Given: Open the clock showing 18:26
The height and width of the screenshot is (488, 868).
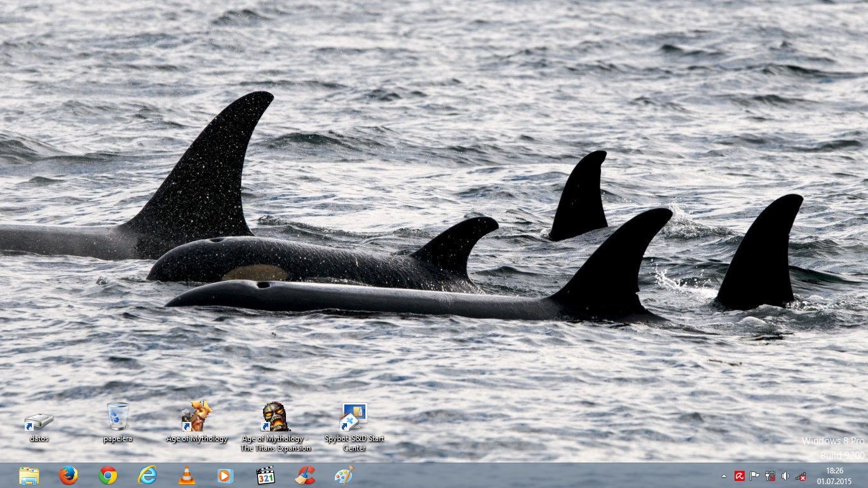Looking at the screenshot, I should (834, 475).
